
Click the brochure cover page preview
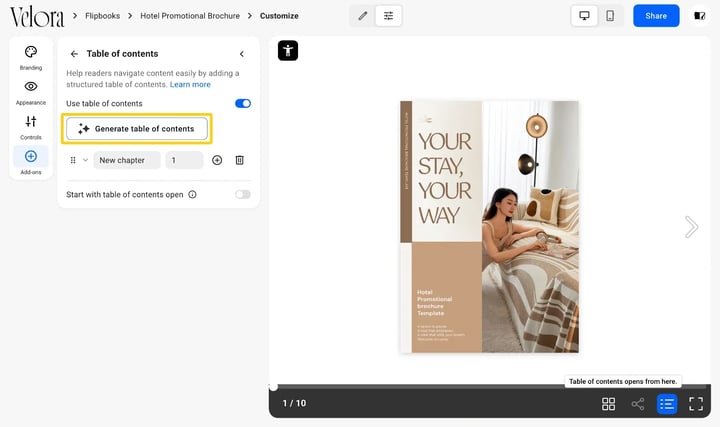point(489,227)
